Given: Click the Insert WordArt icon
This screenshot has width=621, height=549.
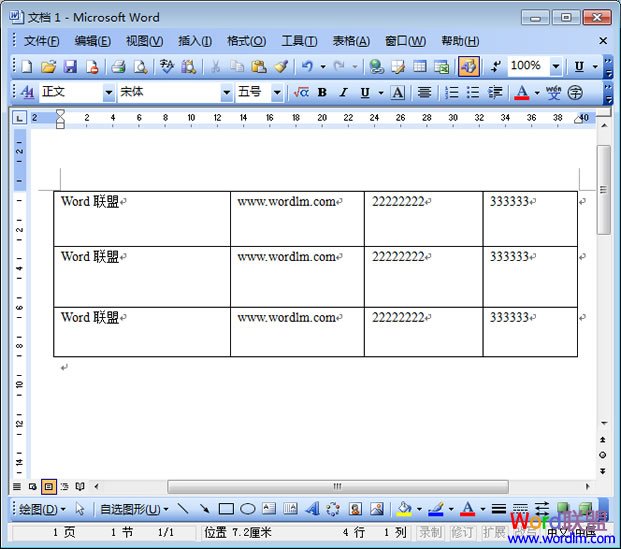Looking at the screenshot, I should click(x=311, y=508).
